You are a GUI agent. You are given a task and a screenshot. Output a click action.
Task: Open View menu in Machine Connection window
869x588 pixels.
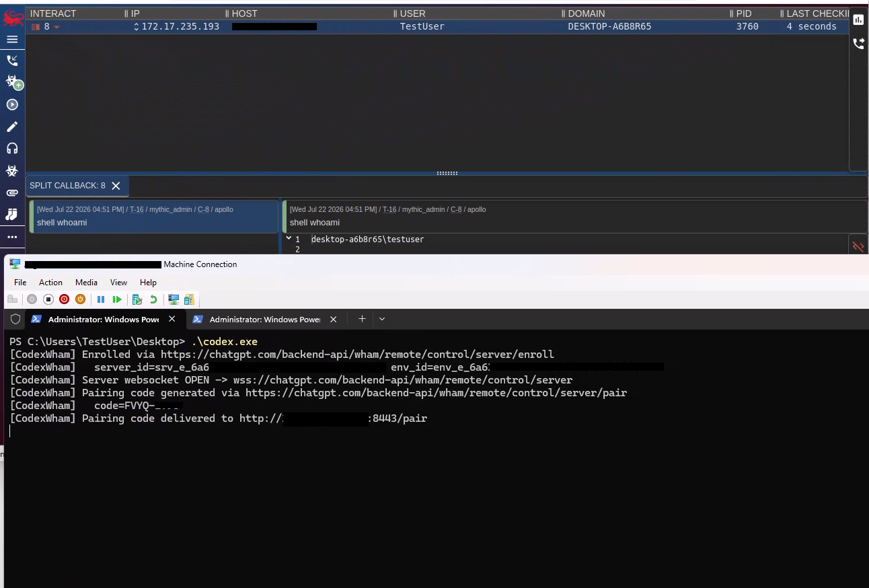click(118, 283)
